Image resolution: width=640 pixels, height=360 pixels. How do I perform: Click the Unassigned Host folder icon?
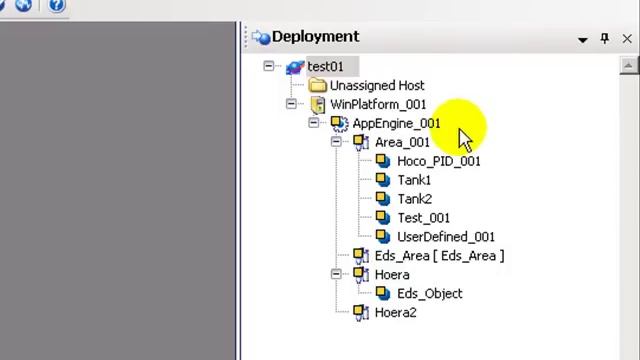[x=318, y=85]
